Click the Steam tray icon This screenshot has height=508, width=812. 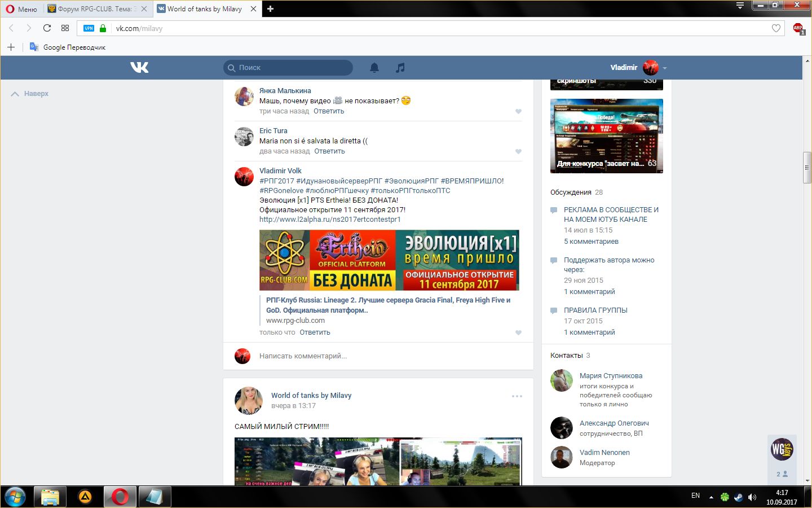click(x=738, y=497)
